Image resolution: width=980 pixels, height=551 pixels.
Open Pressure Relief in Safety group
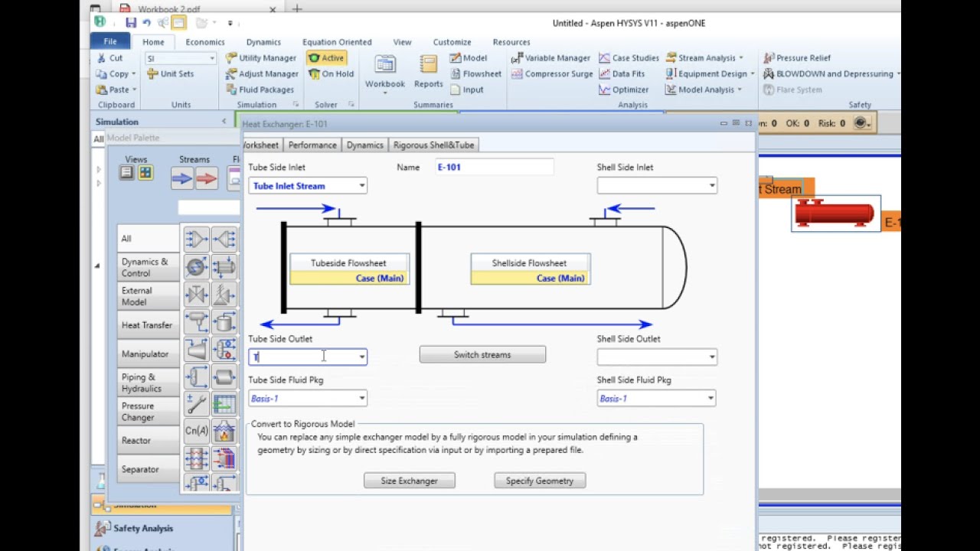click(x=796, y=58)
